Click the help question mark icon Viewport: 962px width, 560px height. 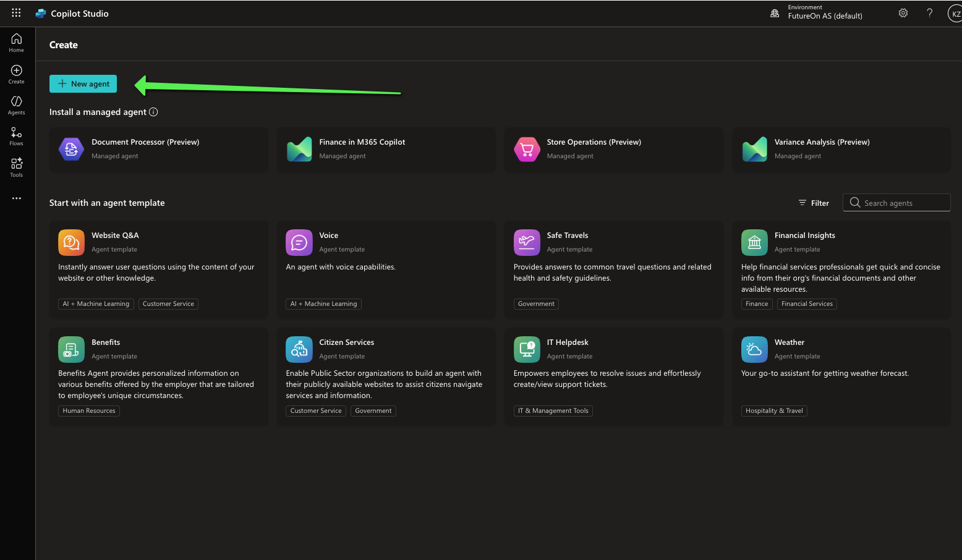(929, 13)
